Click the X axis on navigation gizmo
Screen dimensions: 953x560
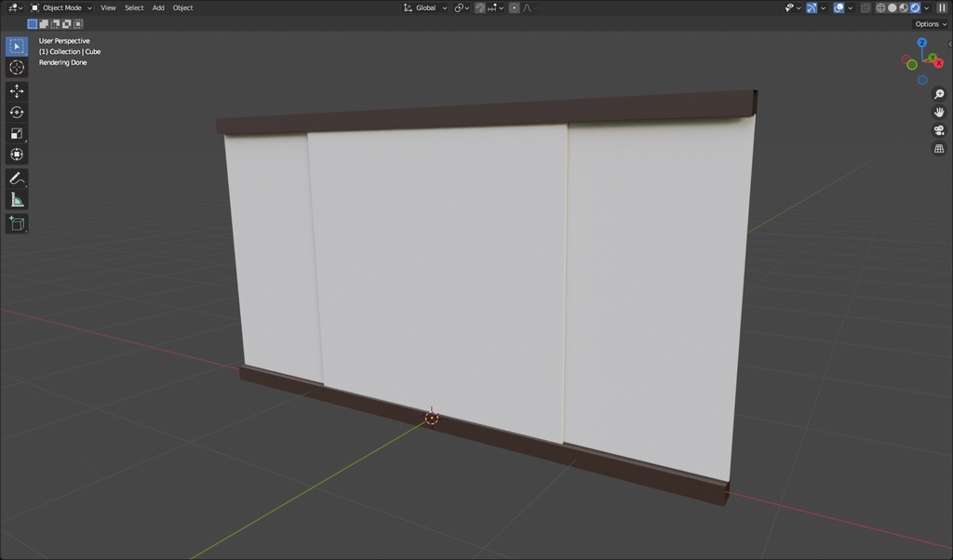pos(939,63)
